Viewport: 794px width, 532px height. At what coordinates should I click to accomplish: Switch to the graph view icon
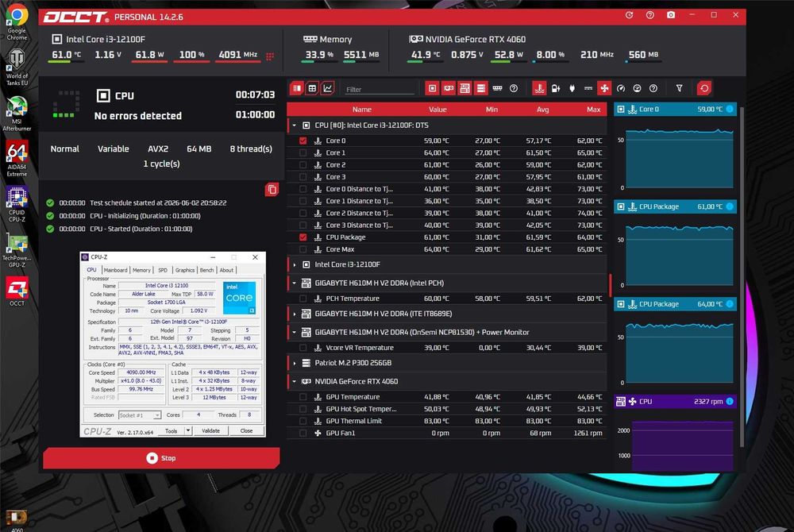328,89
